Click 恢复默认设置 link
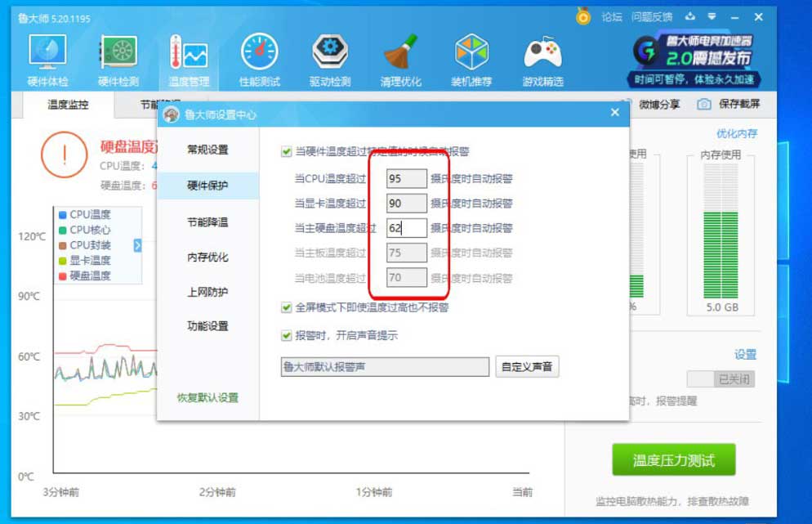 pyautogui.click(x=207, y=397)
